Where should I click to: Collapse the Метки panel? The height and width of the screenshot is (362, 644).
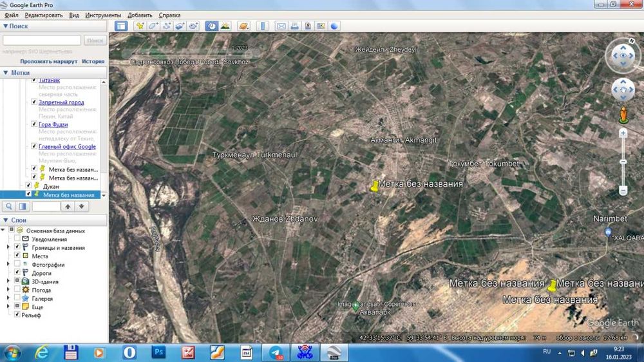pos(5,73)
